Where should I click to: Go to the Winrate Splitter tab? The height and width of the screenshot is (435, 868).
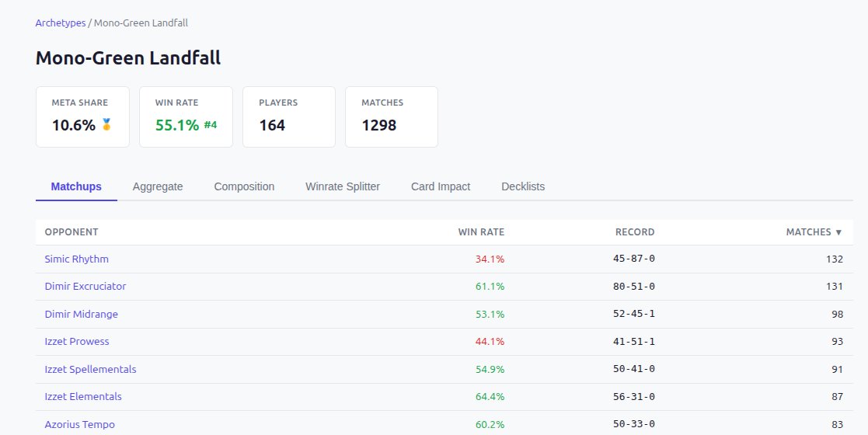click(343, 186)
